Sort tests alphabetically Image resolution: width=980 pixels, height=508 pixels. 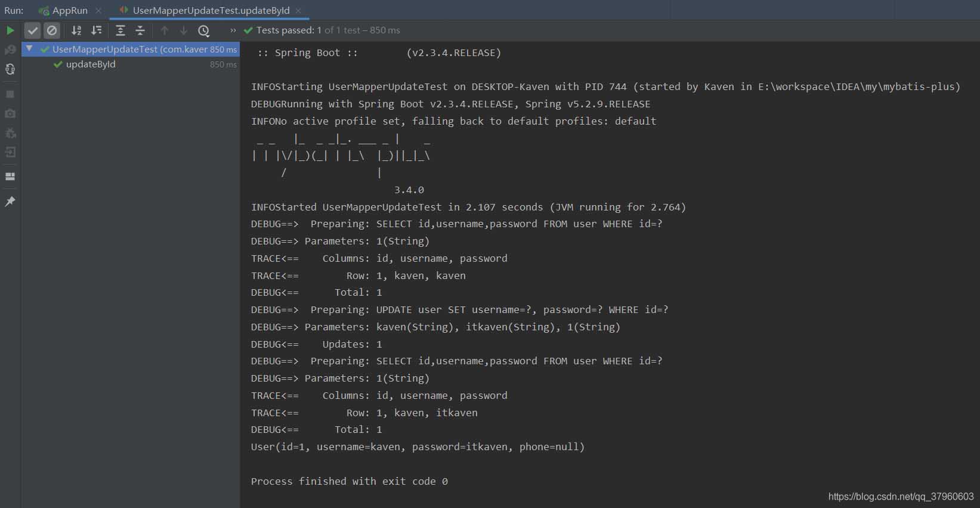[x=76, y=30]
